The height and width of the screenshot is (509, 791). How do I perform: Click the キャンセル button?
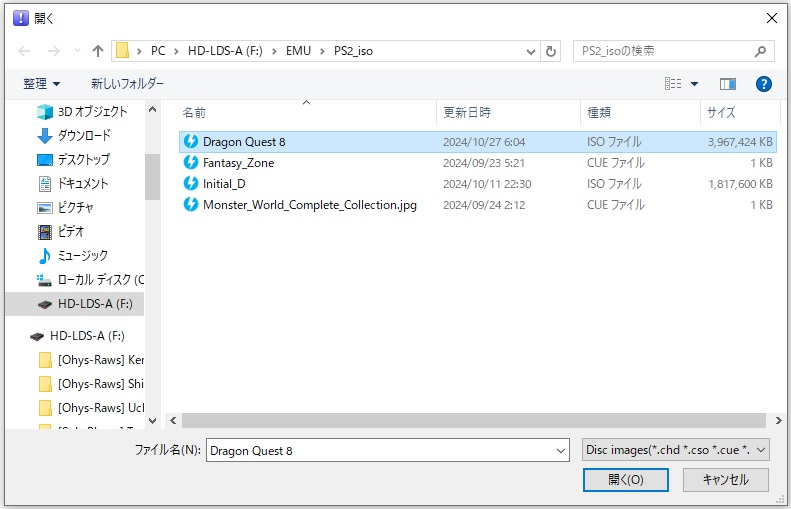(x=725, y=479)
